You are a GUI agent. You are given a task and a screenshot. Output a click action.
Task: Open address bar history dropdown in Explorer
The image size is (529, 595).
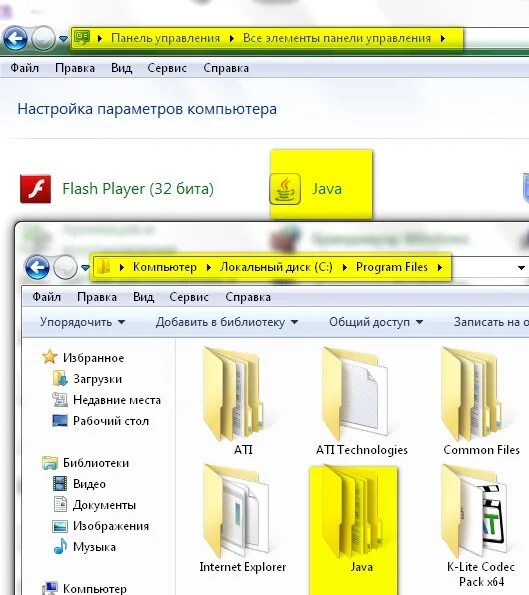coord(521,268)
